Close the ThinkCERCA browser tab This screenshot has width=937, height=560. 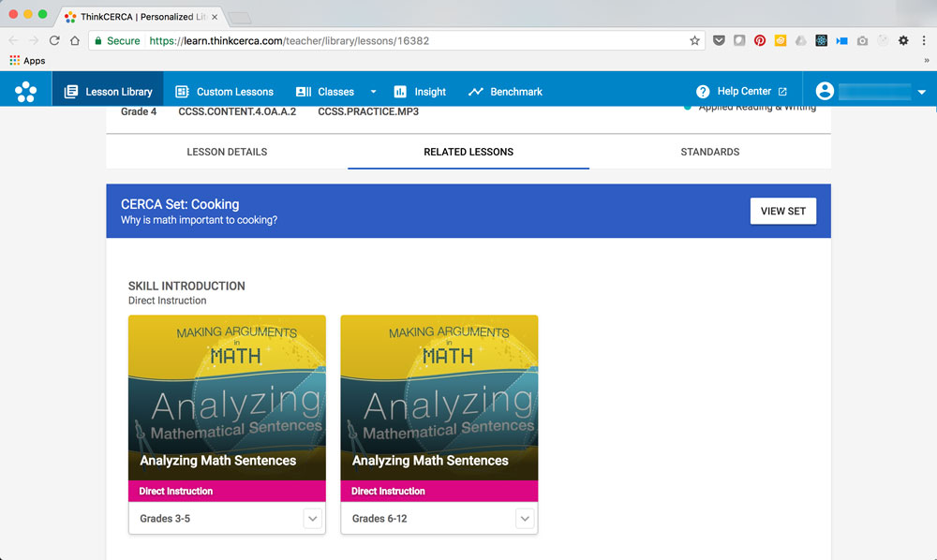[x=215, y=17]
